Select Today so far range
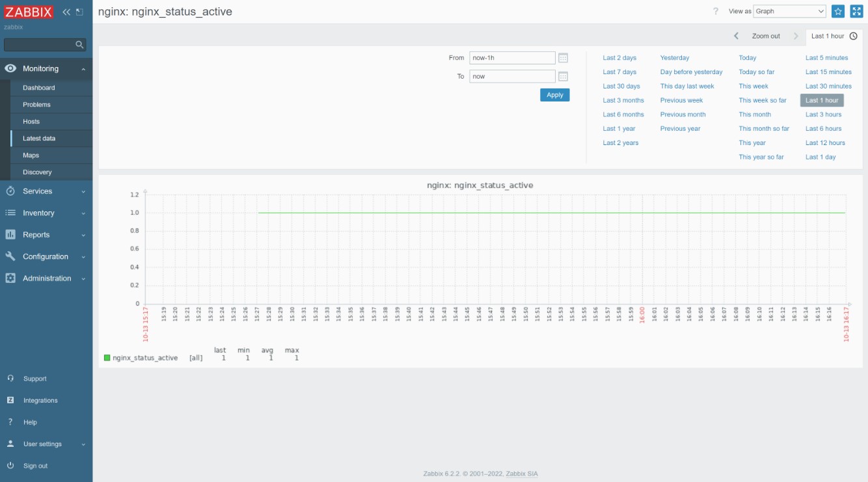Screen dimensions: 868x482 (757, 72)
